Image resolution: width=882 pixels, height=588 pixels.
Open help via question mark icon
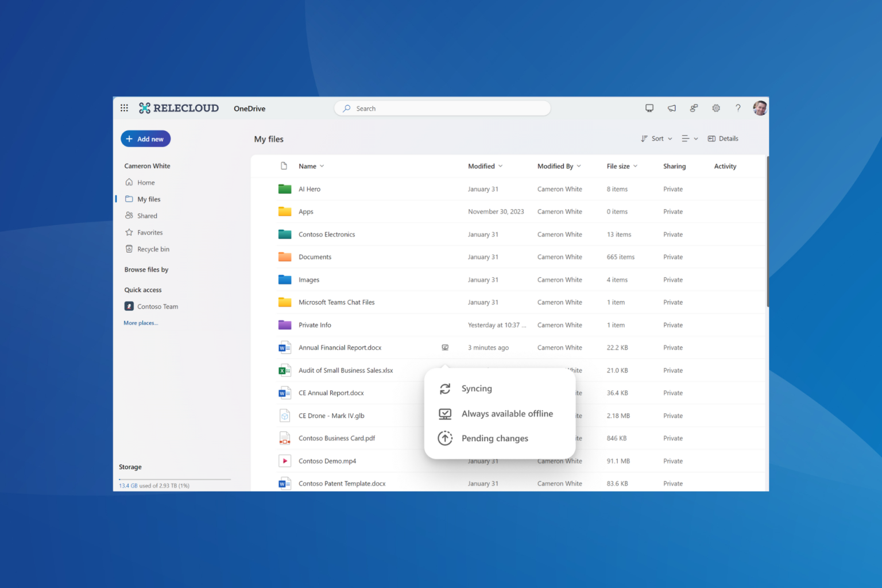click(738, 108)
